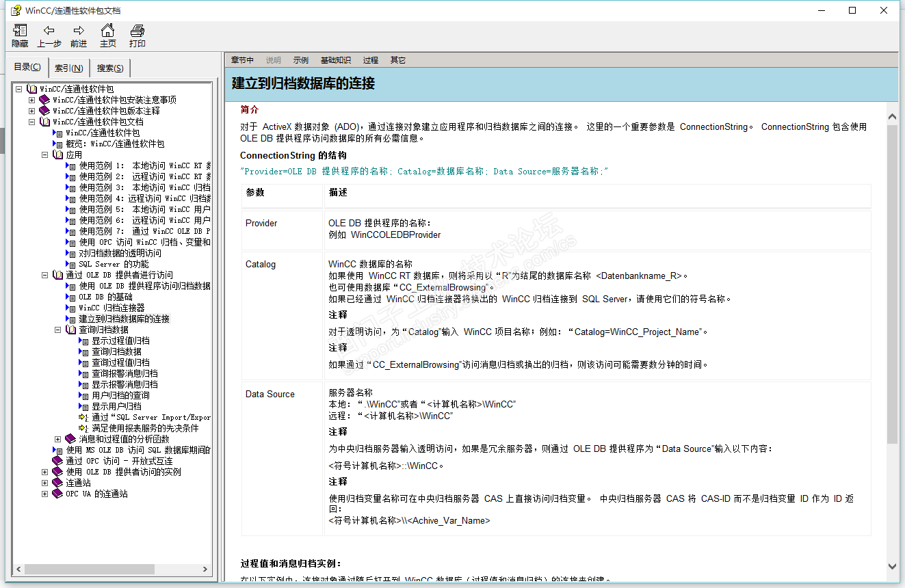Collapse the 应用 tree node

coord(44,155)
